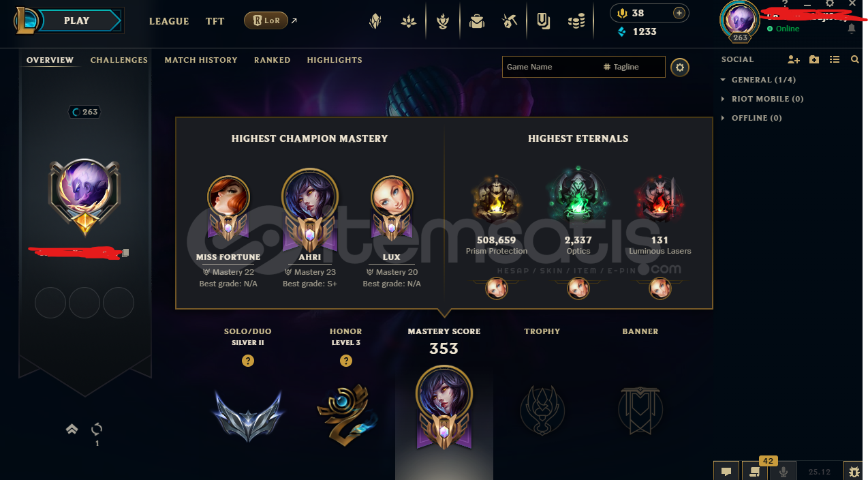Click the profile settings gear icon
The height and width of the screenshot is (480, 868).
point(680,67)
